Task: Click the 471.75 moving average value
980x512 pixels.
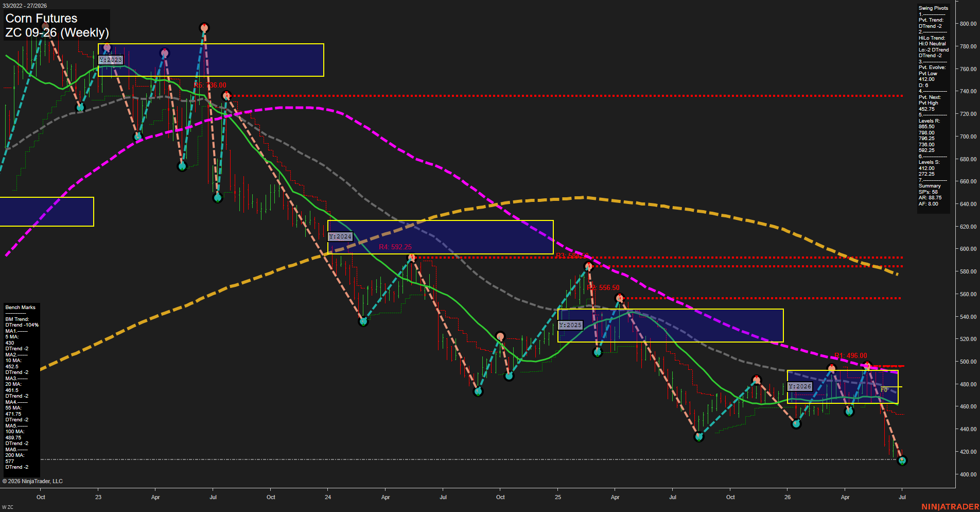Action: tap(13, 414)
